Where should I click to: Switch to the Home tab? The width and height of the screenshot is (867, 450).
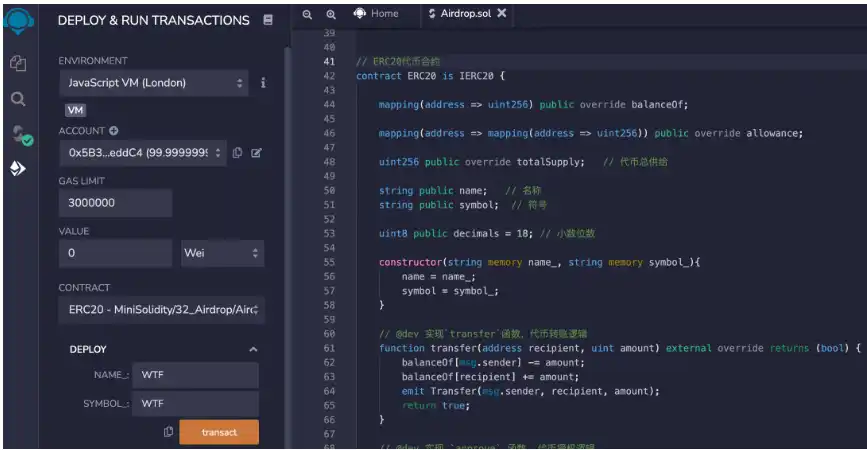(x=376, y=13)
